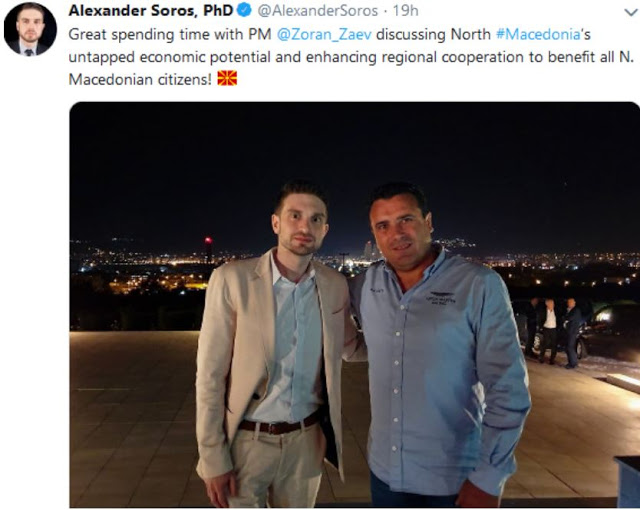640x510 pixels.
Task: Open Alexander Soros profile avatar
Action: click(x=30, y=29)
